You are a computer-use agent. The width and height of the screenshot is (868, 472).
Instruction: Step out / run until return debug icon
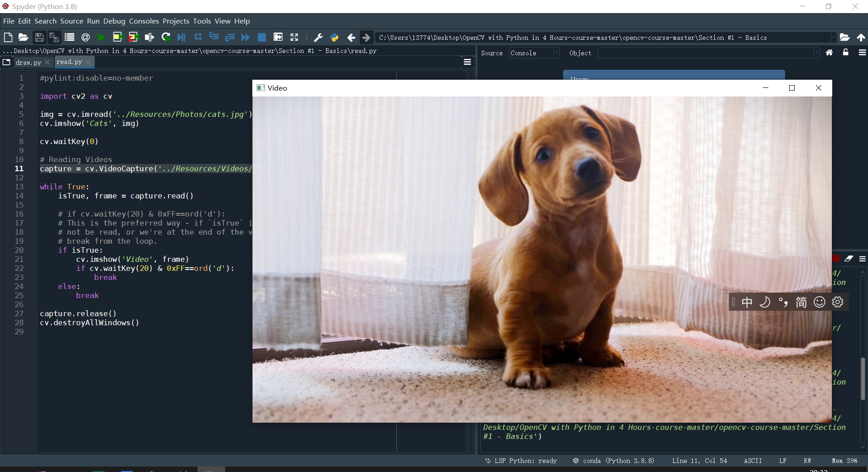tap(230, 37)
